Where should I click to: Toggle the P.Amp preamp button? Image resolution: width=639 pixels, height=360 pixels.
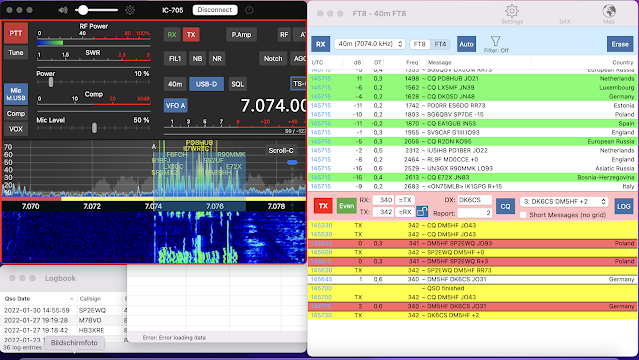(x=241, y=35)
